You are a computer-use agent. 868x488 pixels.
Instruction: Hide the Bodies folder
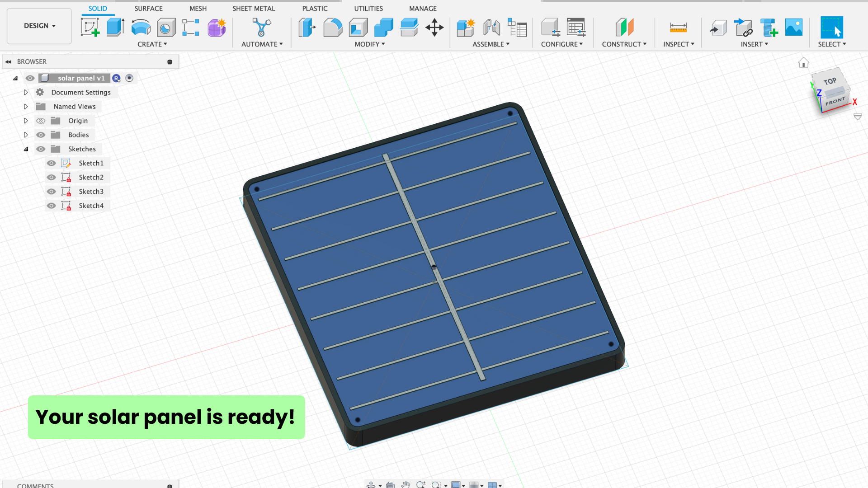click(x=41, y=135)
